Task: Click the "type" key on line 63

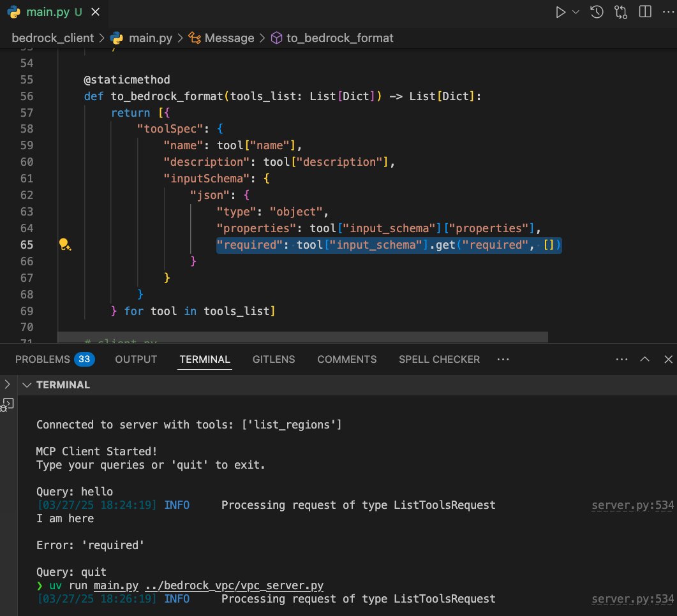Action: 237,212
